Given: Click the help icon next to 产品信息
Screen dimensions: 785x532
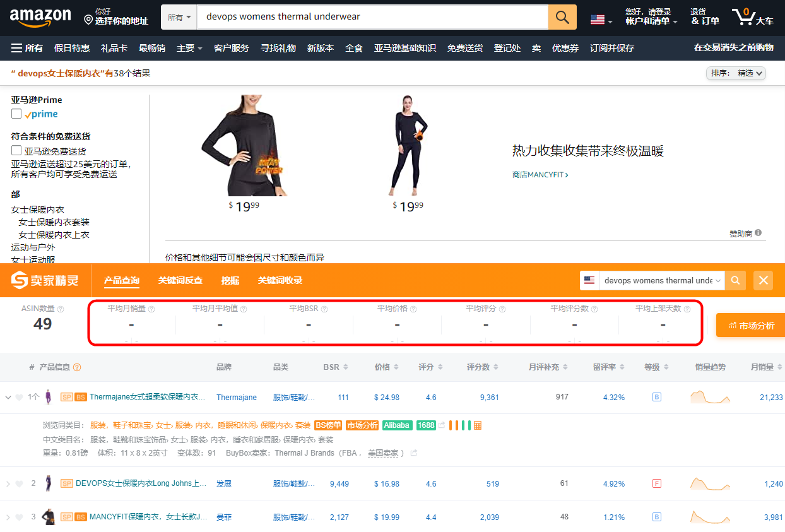Looking at the screenshot, I should click(77, 367).
